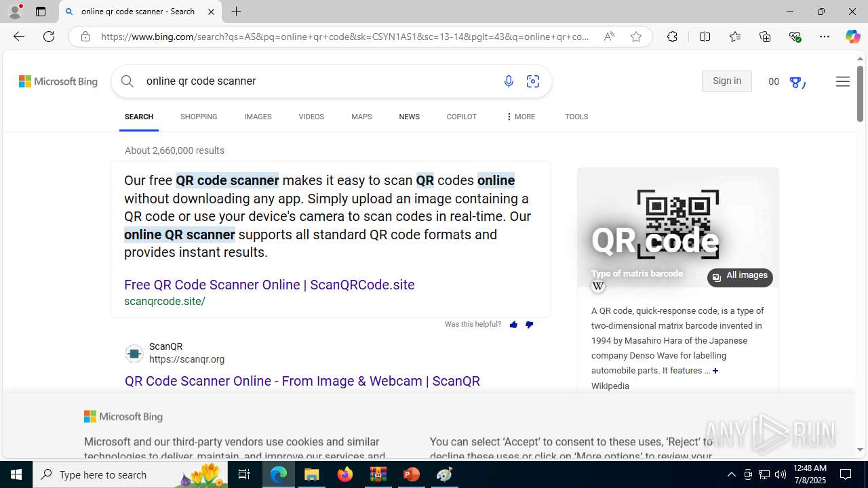Switch to the MAPS tab
The image size is (868, 488).
click(361, 117)
